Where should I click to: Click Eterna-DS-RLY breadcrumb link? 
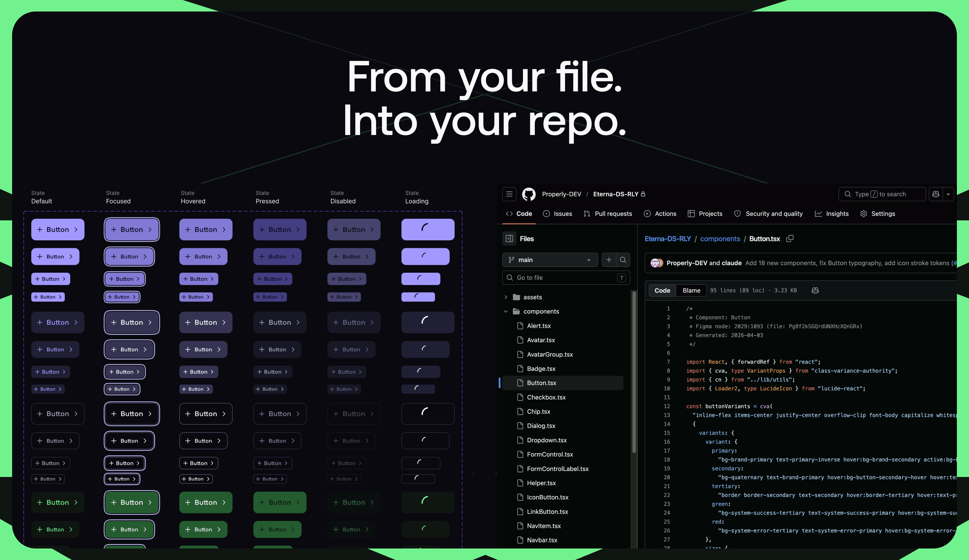(667, 239)
